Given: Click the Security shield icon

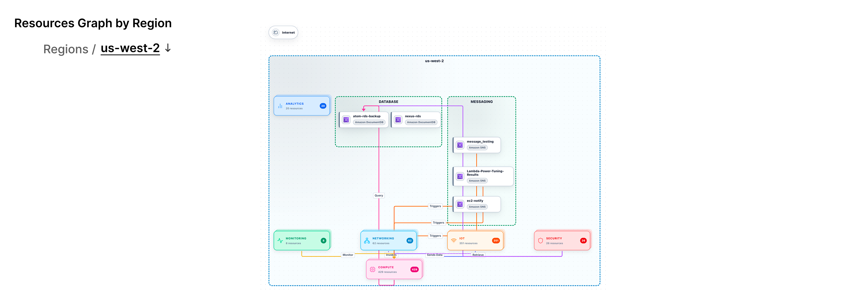Looking at the screenshot, I should (541, 241).
